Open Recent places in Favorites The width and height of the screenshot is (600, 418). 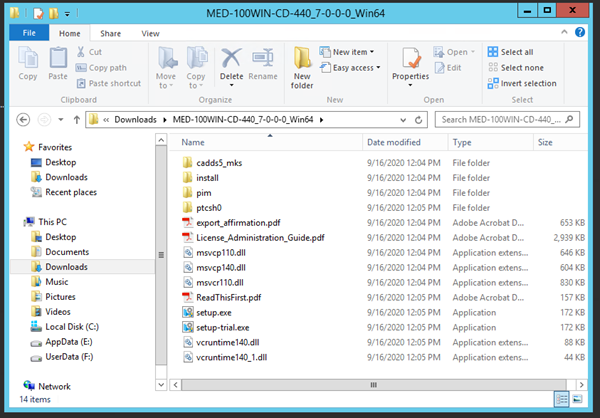coord(71,192)
